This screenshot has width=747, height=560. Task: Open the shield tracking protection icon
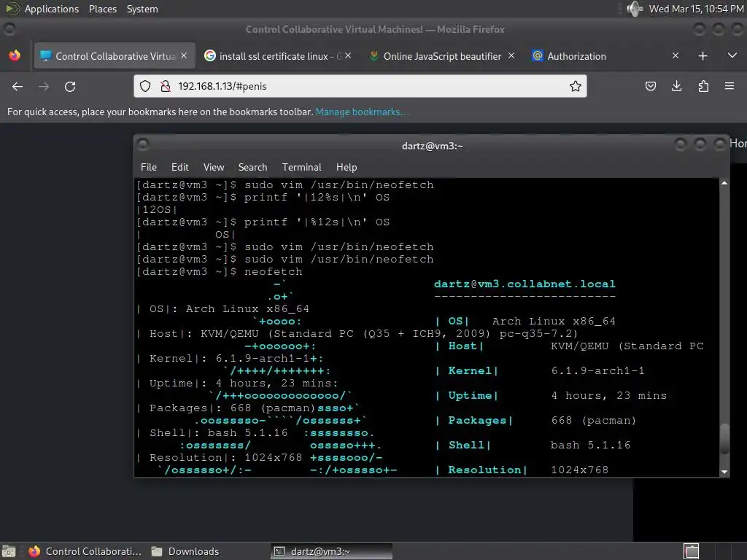pos(145,86)
